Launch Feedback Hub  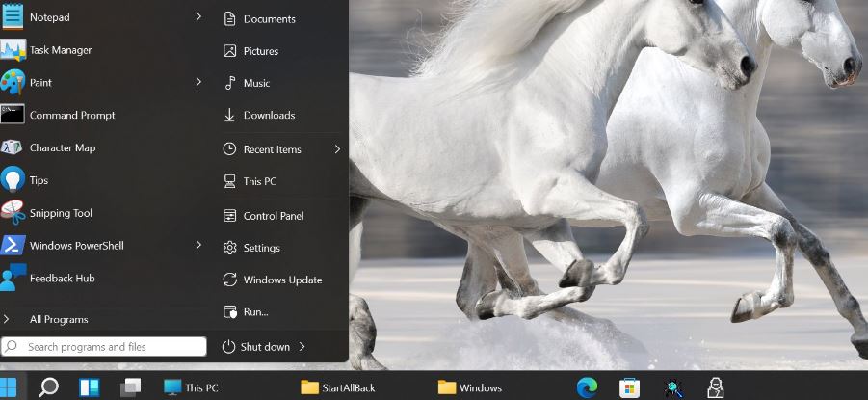[x=63, y=278]
